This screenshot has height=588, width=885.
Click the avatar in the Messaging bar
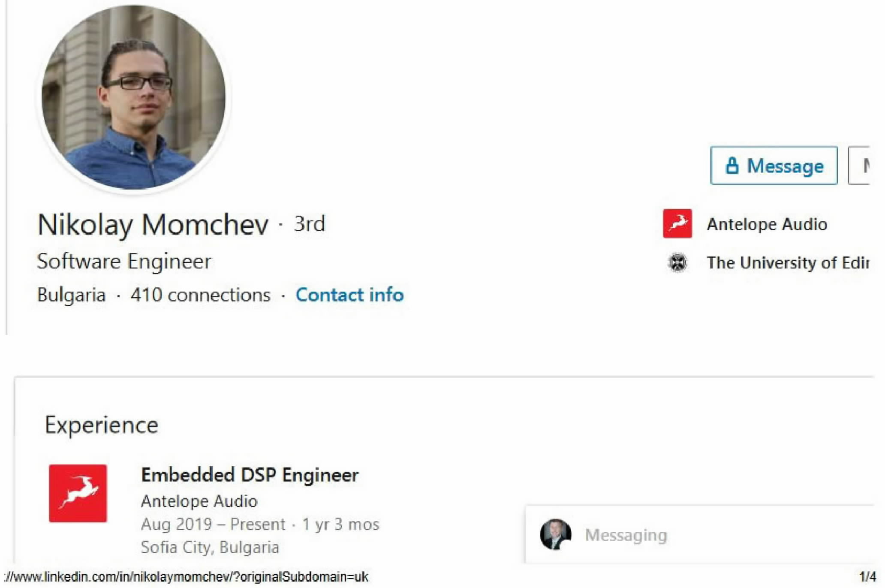point(555,534)
